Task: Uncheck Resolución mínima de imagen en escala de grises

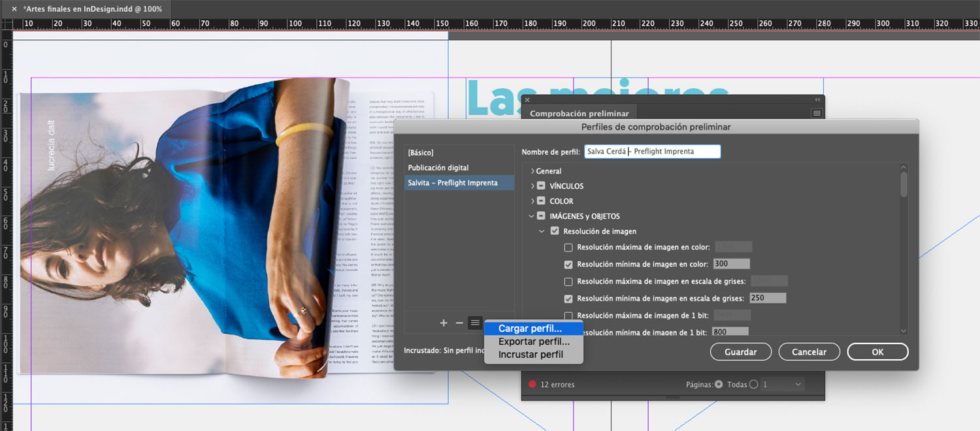Action: coord(568,298)
